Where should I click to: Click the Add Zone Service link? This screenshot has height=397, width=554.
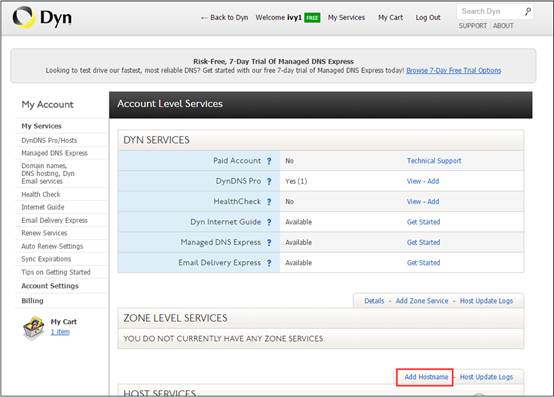coord(422,301)
